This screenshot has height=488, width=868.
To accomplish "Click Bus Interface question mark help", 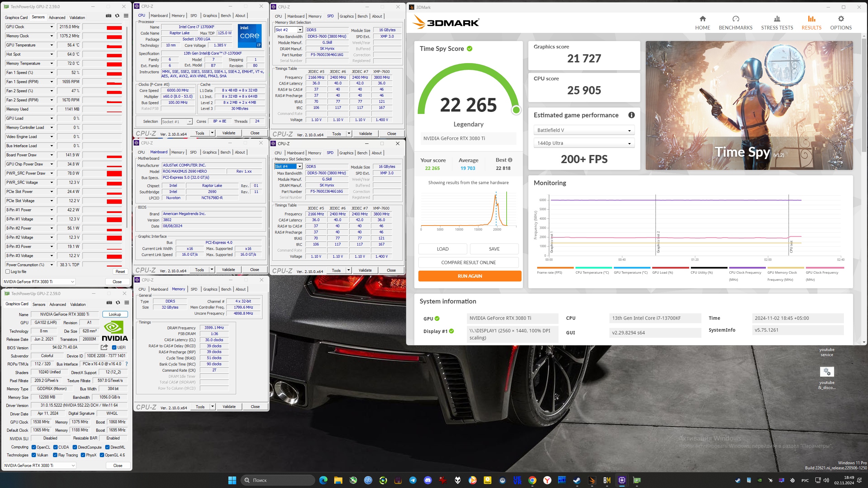I will pos(127,364).
